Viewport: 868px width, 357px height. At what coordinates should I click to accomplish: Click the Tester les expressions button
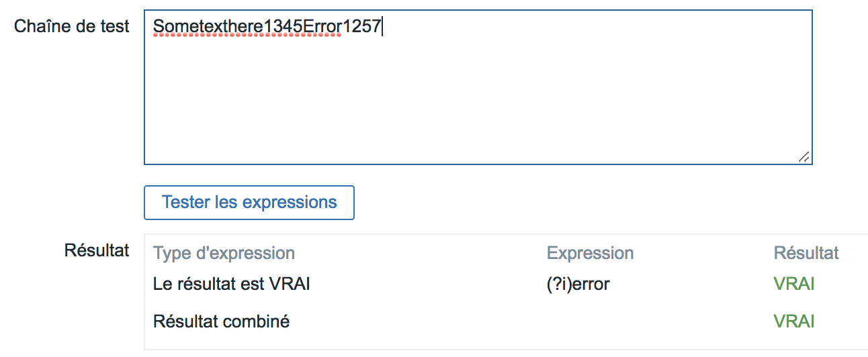pyautogui.click(x=249, y=203)
